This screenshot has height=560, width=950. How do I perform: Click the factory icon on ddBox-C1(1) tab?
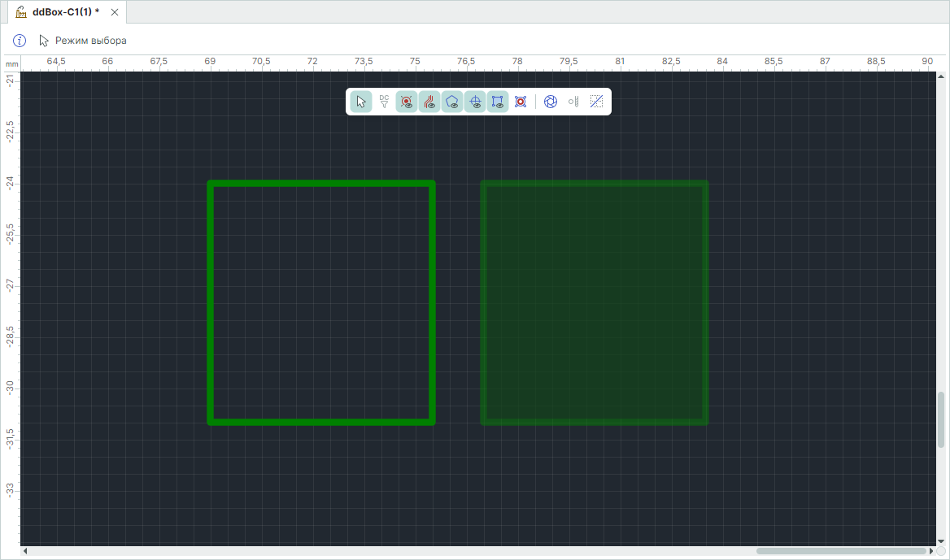click(21, 12)
